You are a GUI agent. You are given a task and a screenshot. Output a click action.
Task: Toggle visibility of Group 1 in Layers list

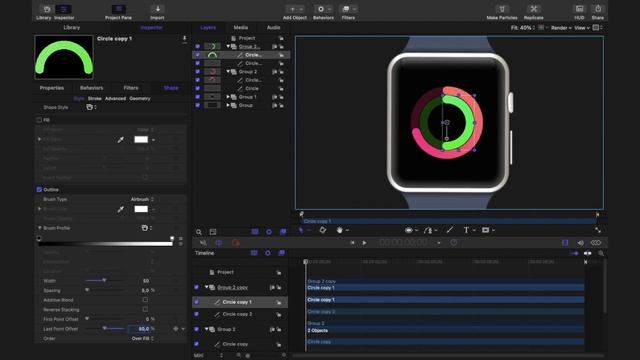coord(198,97)
